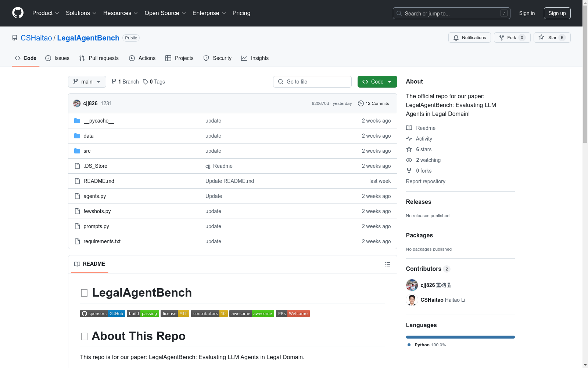Expand the Open Source menu
This screenshot has width=588, height=368.
(x=165, y=13)
